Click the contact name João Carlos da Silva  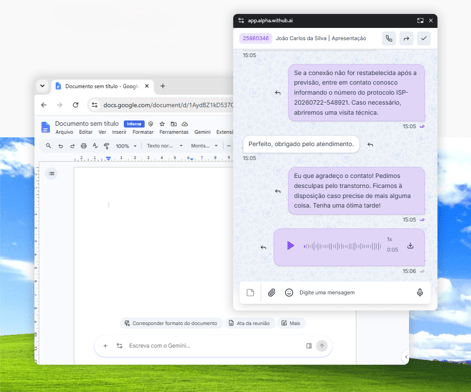coord(301,38)
